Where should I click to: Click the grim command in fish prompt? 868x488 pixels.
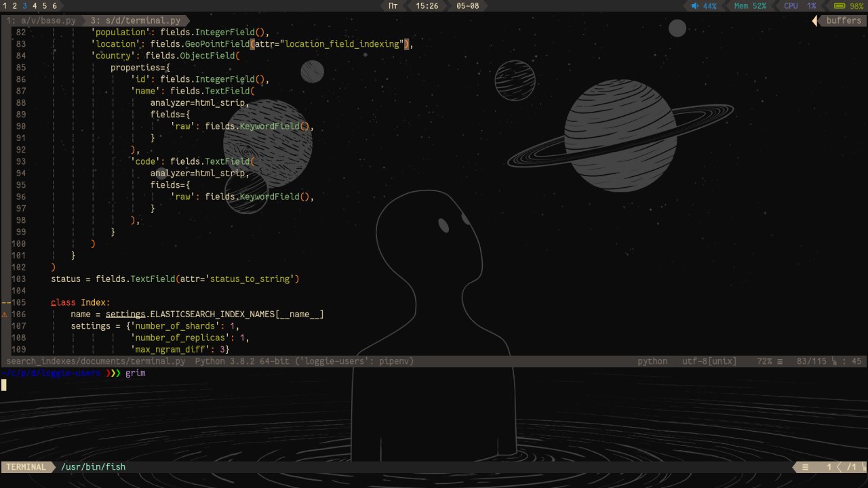point(136,373)
